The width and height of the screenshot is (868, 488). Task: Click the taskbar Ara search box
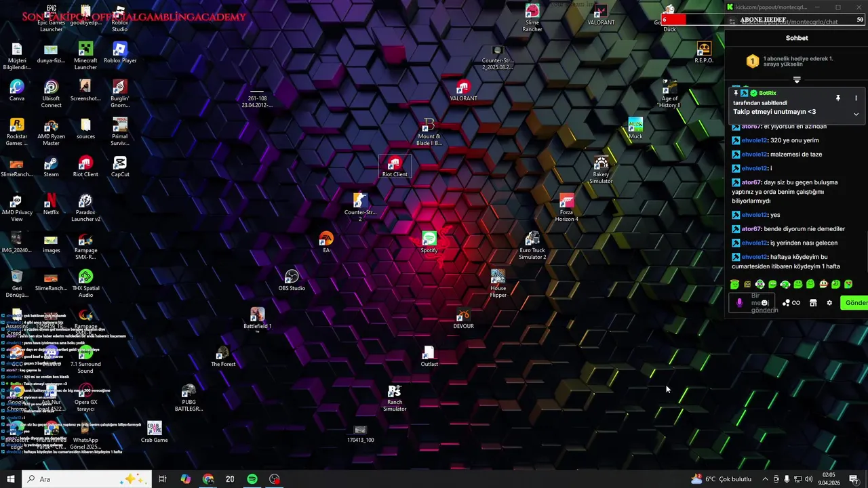tap(87, 479)
